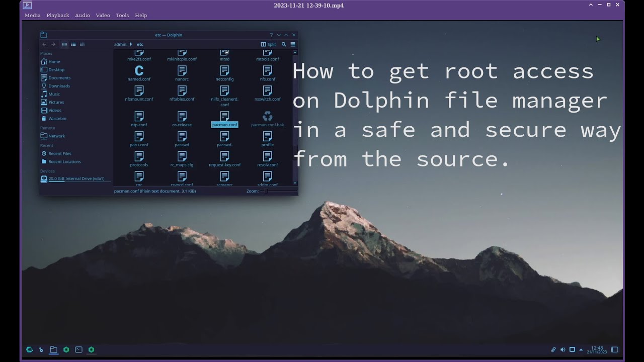Image resolution: width=644 pixels, height=362 pixels.
Task: Open the Media menu in video player
Action: click(32, 15)
